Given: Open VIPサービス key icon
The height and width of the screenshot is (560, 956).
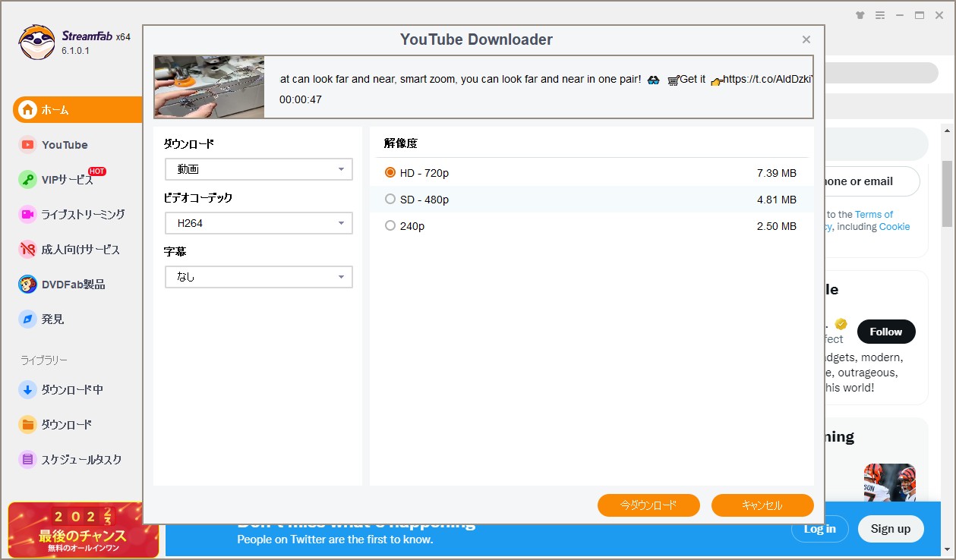Looking at the screenshot, I should (x=28, y=180).
